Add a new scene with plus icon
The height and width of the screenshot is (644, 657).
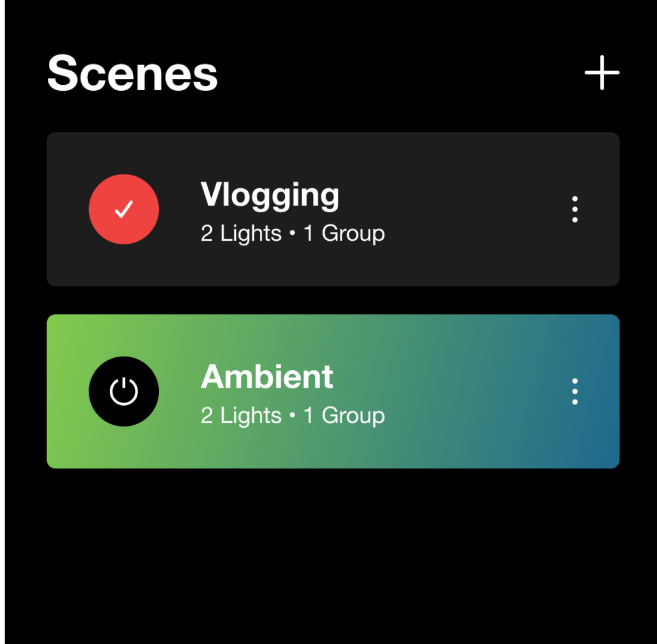(x=601, y=72)
